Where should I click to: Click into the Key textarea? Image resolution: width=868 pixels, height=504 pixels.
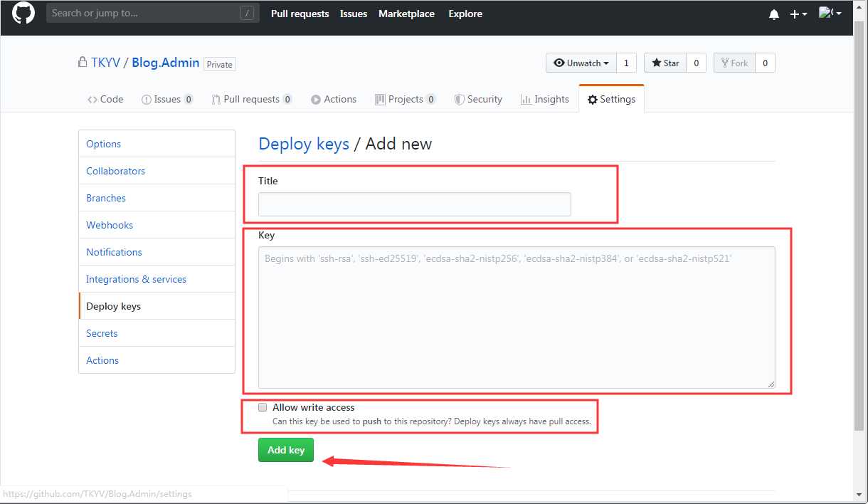click(x=517, y=317)
